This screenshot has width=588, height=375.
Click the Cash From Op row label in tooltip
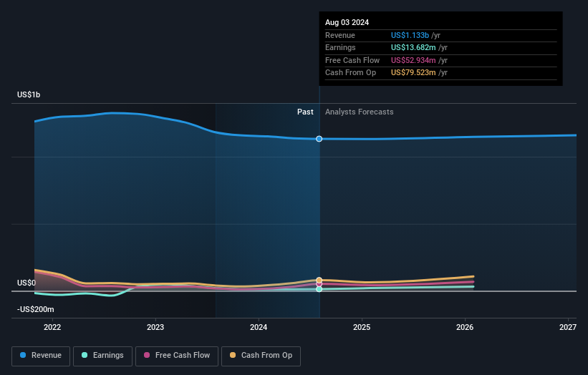pos(350,73)
